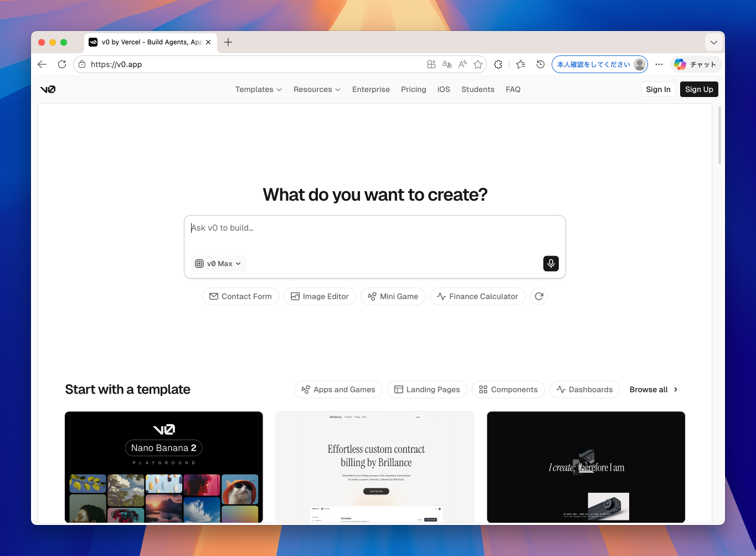Open the browser history clock icon
This screenshot has height=556, width=756.
(541, 64)
